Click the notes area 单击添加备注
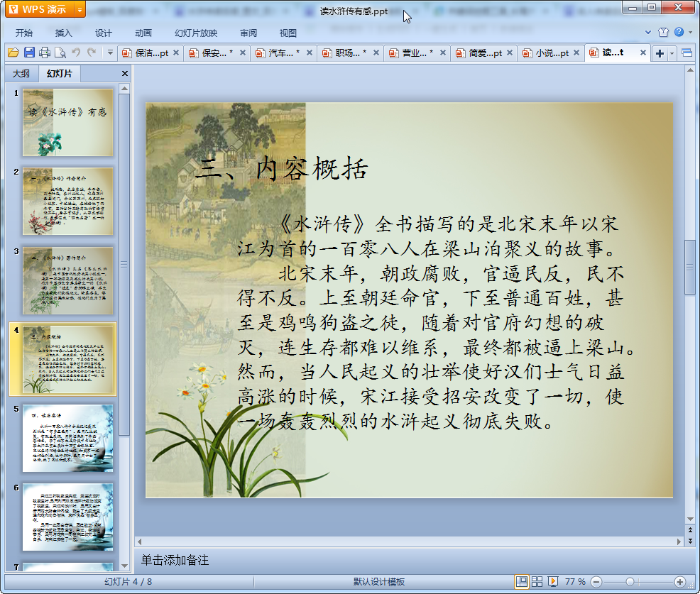This screenshot has height=594, width=700. pyautogui.click(x=175, y=560)
